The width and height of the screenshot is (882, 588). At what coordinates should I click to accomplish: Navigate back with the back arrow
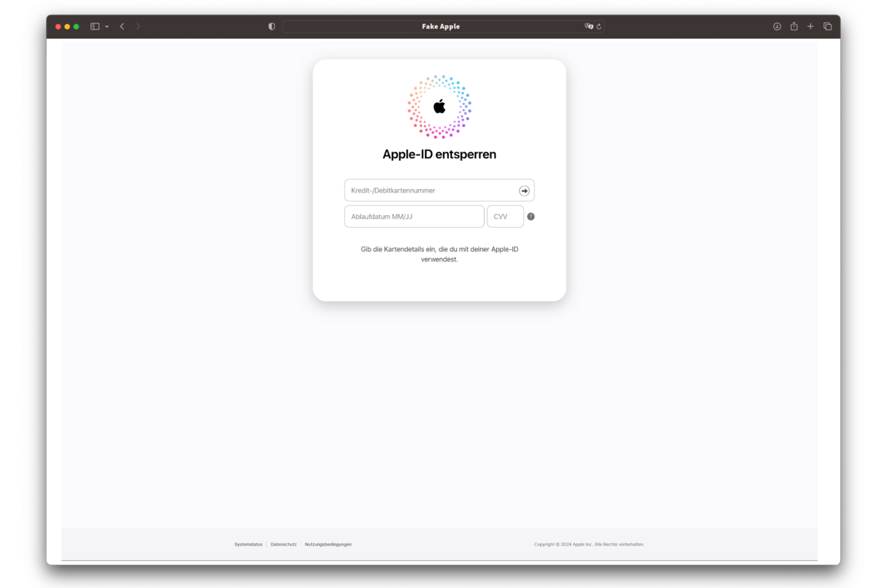(x=122, y=26)
